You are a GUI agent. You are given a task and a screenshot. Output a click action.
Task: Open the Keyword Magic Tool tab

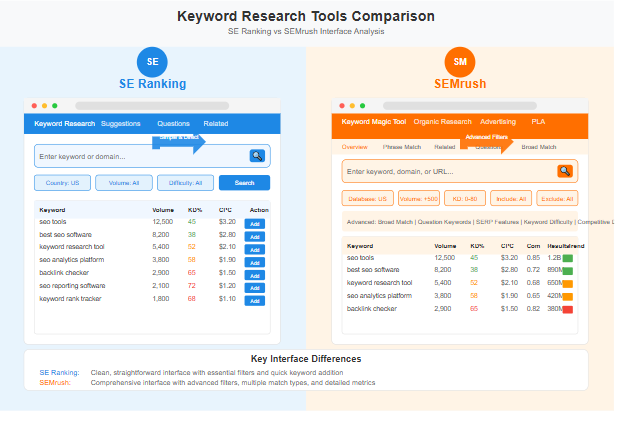[374, 122]
